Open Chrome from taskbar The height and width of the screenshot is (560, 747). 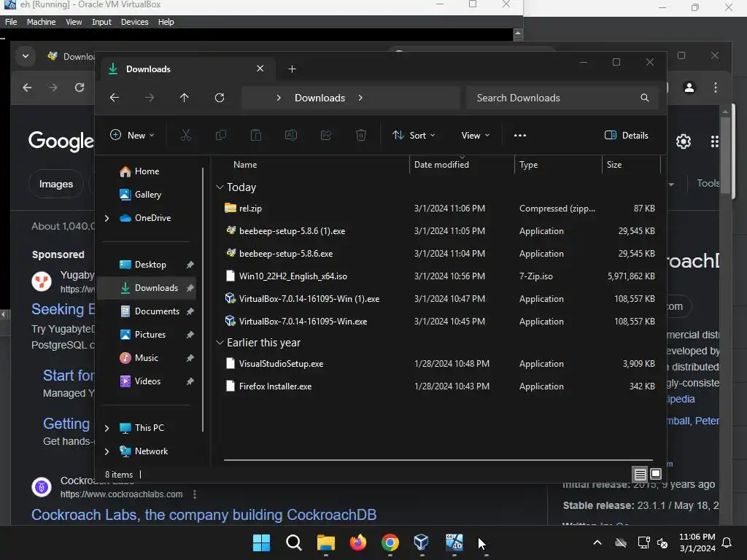click(x=390, y=542)
